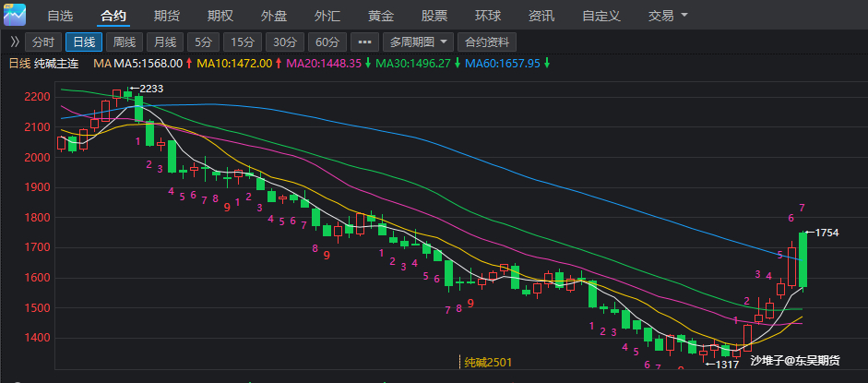Click the MA60:1657.95 value
The height and width of the screenshot is (383, 868).
click(503, 64)
